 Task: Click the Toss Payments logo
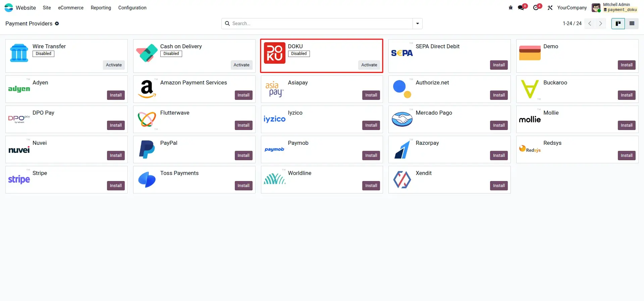[x=147, y=179]
